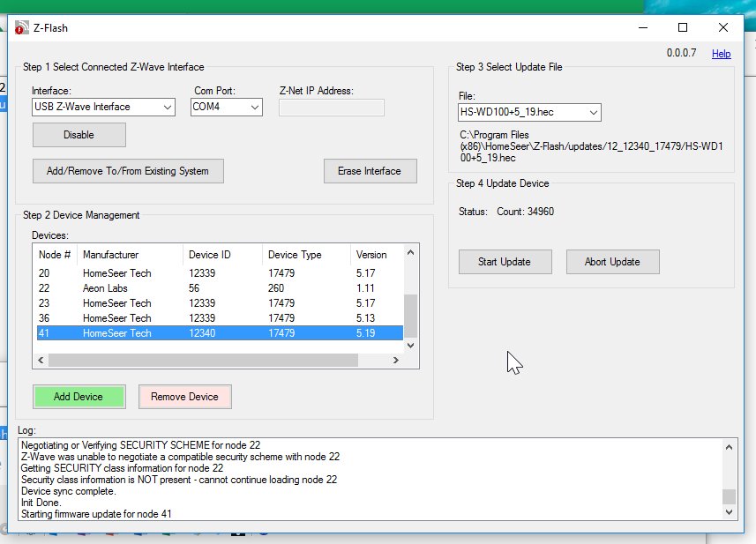756x544 pixels.
Task: Select device row for node 36
Action: (220, 318)
